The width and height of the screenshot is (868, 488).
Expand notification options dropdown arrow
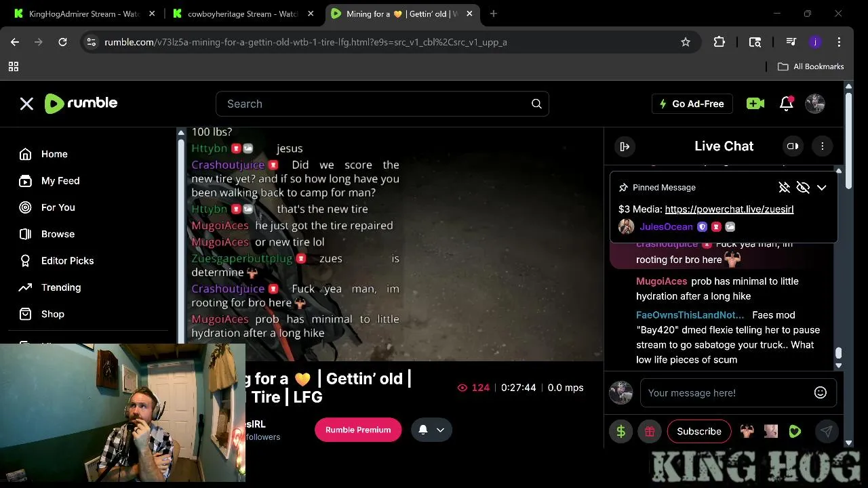pos(441,430)
